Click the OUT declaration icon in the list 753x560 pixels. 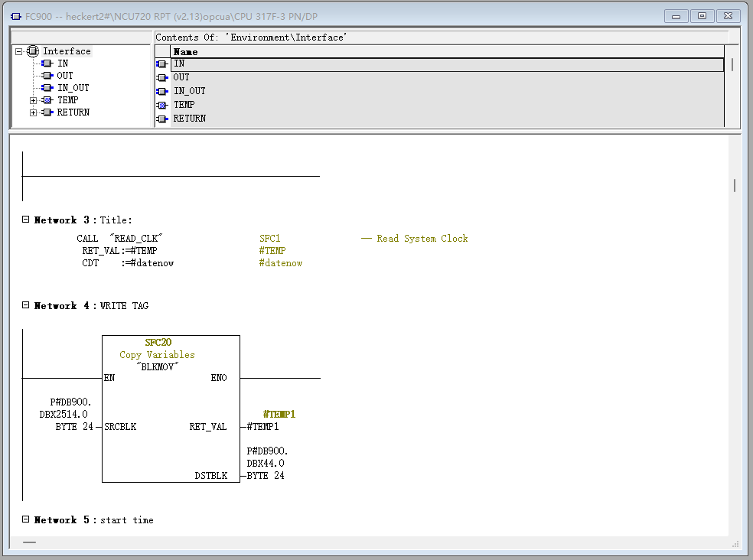click(x=161, y=77)
